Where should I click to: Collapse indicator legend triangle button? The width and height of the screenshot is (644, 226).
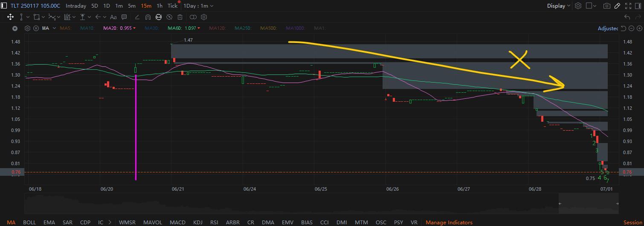coord(15,29)
